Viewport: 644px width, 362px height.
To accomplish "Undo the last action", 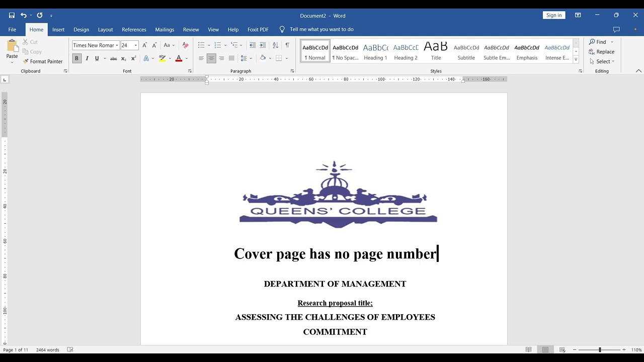I will (x=23, y=16).
